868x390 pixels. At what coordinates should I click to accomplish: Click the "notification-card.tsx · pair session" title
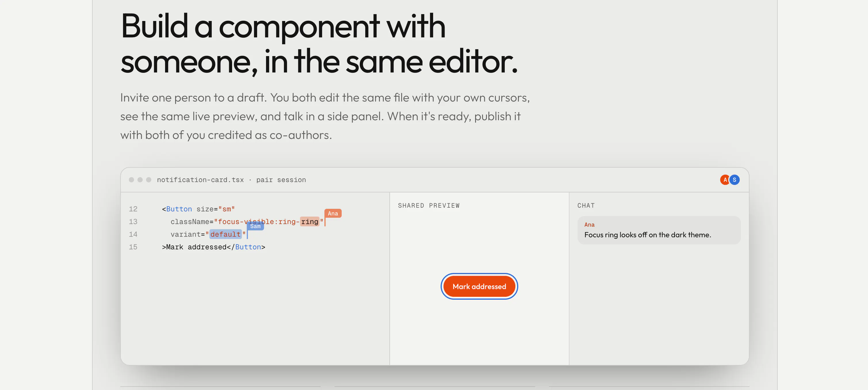232,180
